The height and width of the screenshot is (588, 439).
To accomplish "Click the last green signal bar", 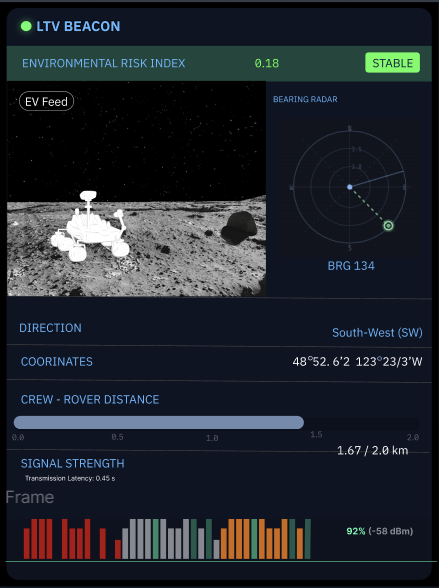I will point(308,539).
